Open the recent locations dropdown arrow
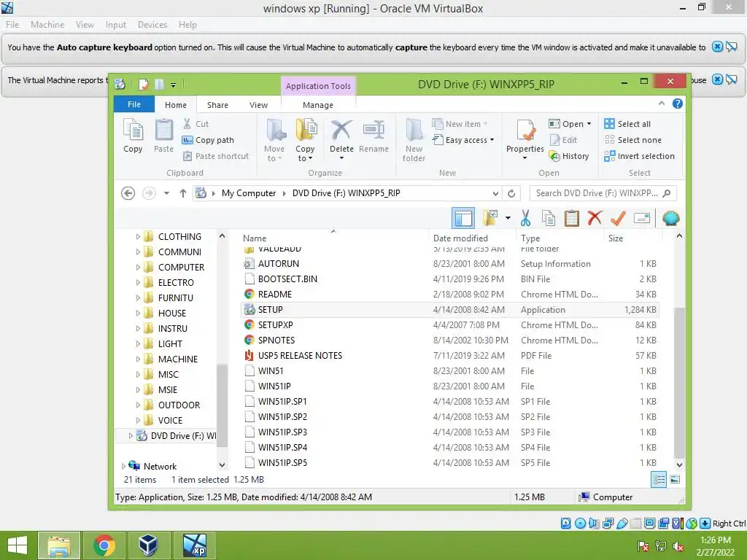Screen dimensions: 747x560 [x=166, y=193]
